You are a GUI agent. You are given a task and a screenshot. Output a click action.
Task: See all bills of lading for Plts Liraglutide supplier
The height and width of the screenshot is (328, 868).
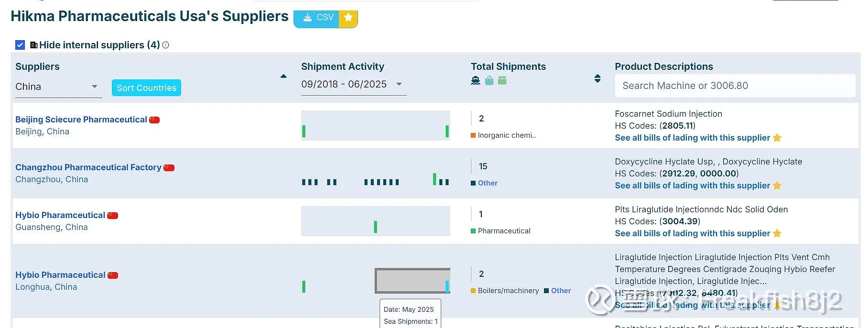coord(693,233)
